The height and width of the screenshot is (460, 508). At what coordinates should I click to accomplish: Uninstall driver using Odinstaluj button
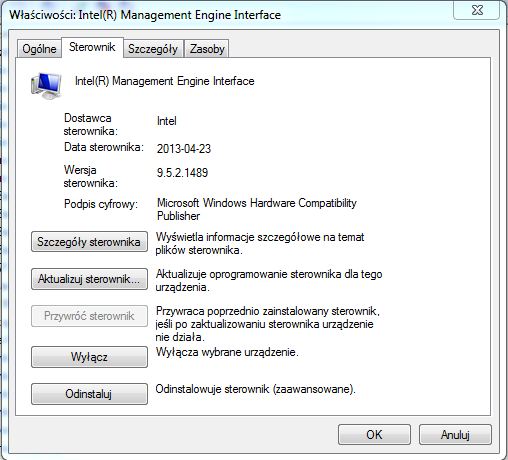(x=89, y=394)
